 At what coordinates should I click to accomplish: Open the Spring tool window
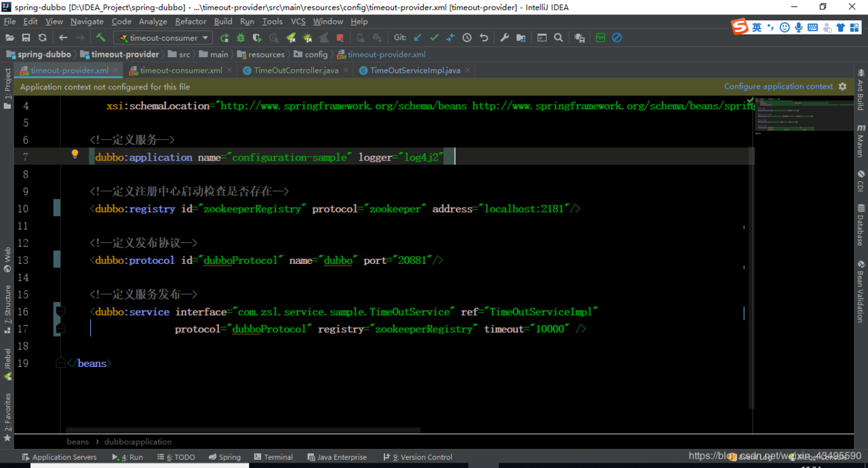pyautogui.click(x=224, y=457)
